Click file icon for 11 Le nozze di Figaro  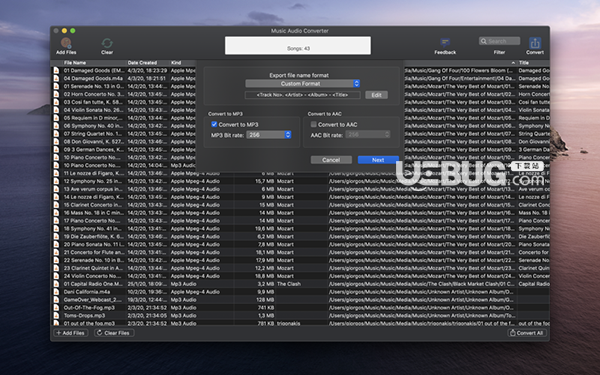56,173
